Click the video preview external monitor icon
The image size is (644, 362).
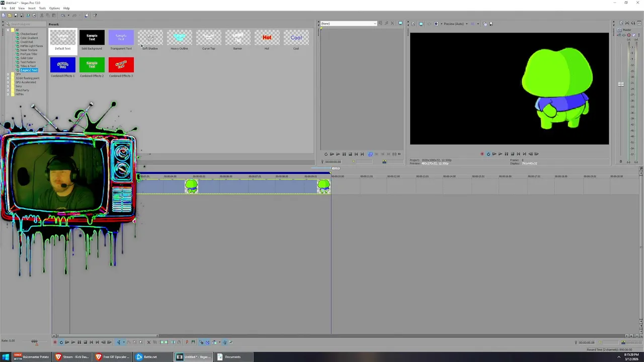[421, 24]
